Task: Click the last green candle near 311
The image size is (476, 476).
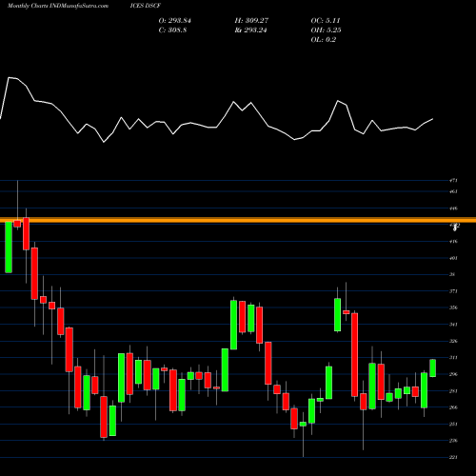Action: [433, 368]
